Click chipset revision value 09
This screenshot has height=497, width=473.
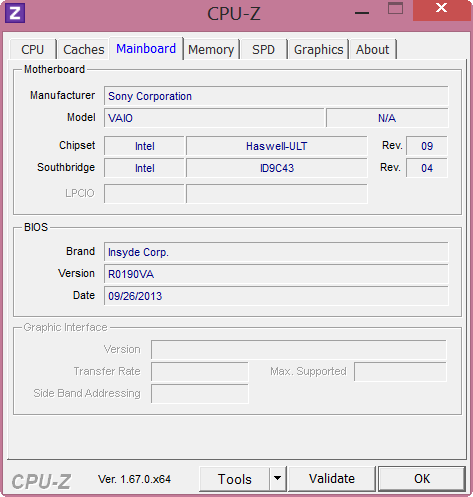coord(427,146)
